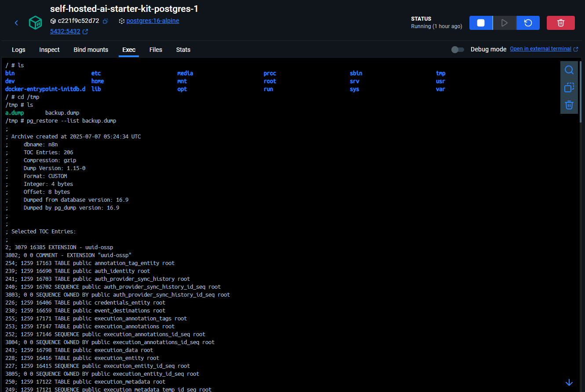Click 'TABLE public auth_identity root' line

pos(77,271)
